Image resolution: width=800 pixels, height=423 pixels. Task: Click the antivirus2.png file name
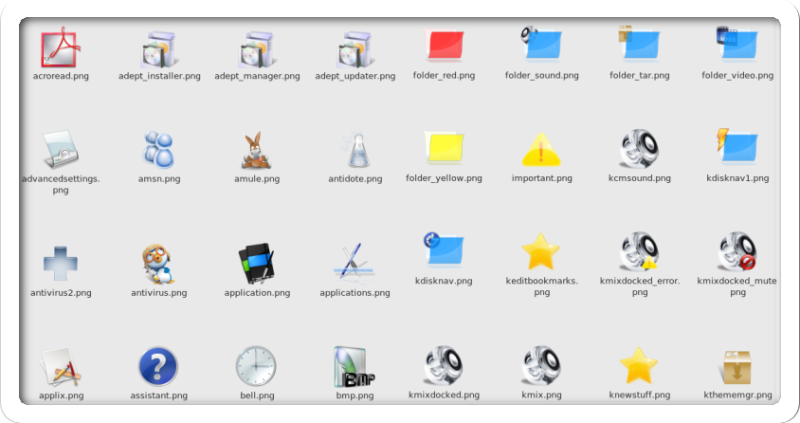click(x=61, y=293)
